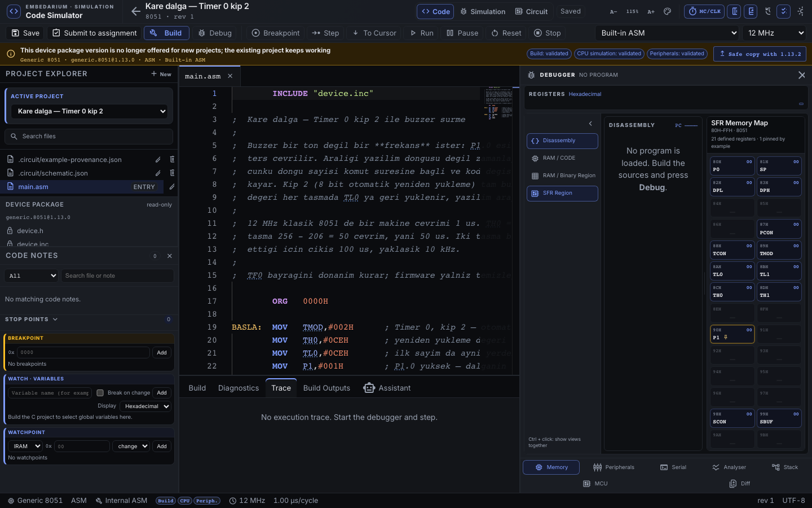Switch to the Circuit tab
The image size is (812, 508).
(x=531, y=11)
